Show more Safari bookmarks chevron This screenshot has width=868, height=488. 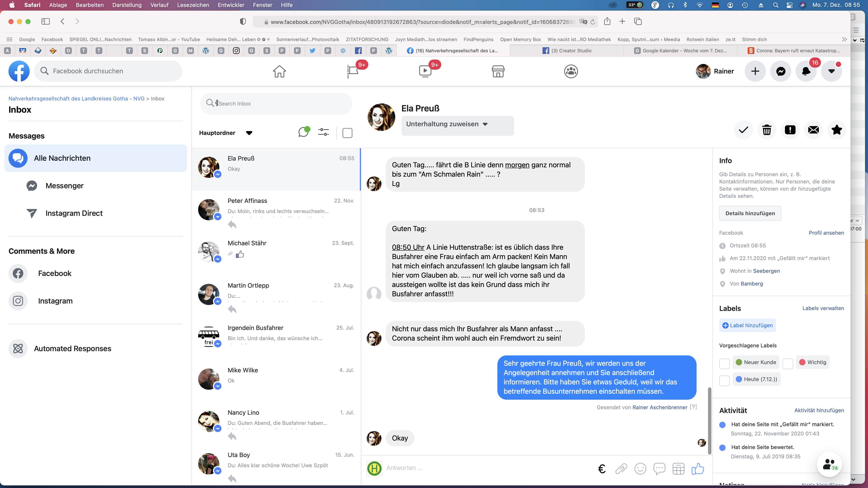click(844, 39)
